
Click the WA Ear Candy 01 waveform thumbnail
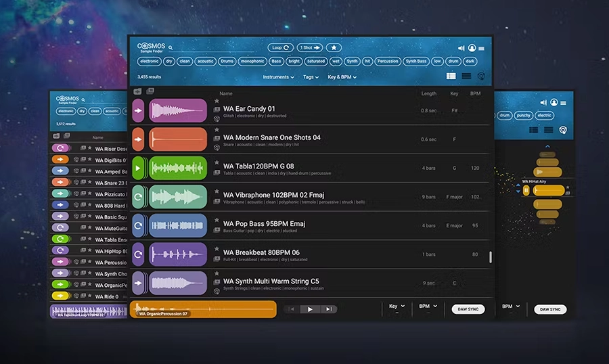click(178, 111)
